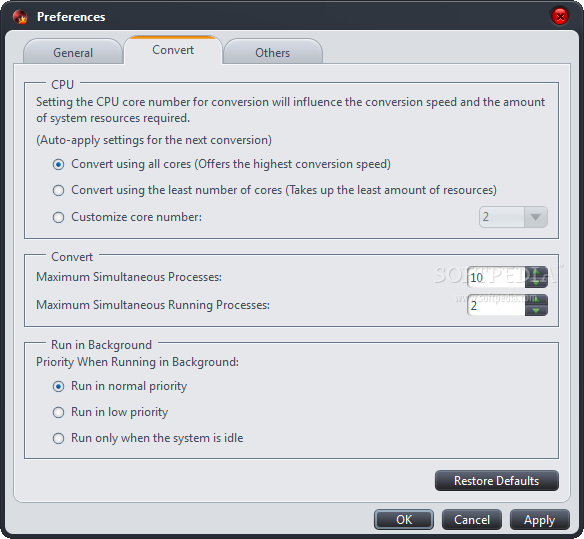This screenshot has width=584, height=539.
Task: Select Convert using all cores option
Action: [x=58, y=164]
